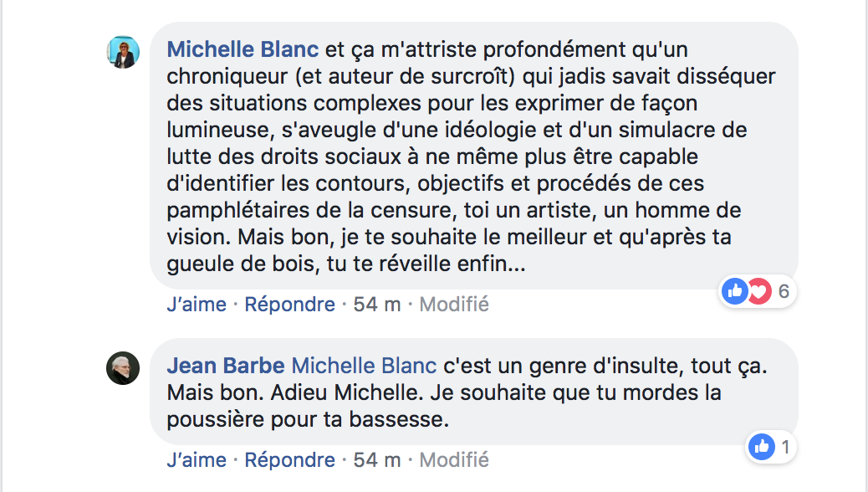Open the Jean Barbe author name link
The height and width of the screenshot is (492, 868).
point(226,366)
